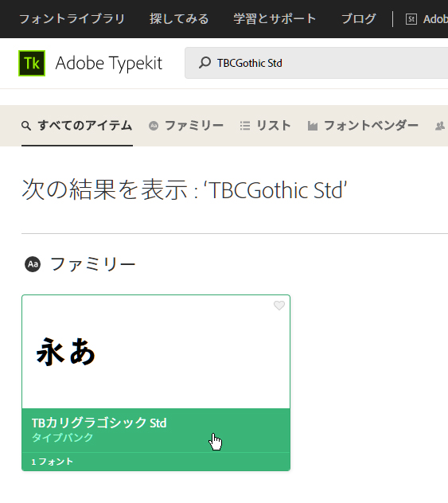Switch to the ファミリー tab

[x=186, y=126]
